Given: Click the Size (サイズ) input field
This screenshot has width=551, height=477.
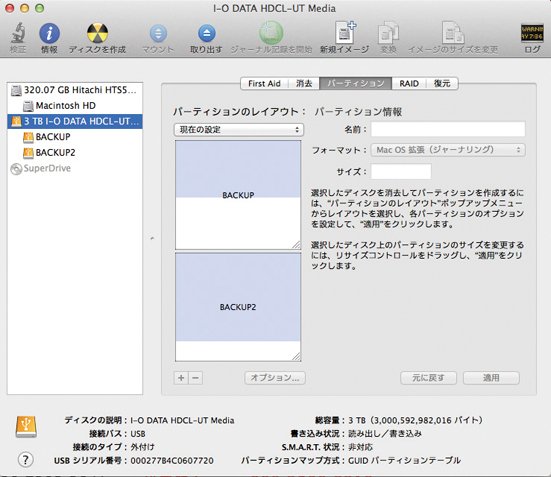Looking at the screenshot, I should (401, 172).
